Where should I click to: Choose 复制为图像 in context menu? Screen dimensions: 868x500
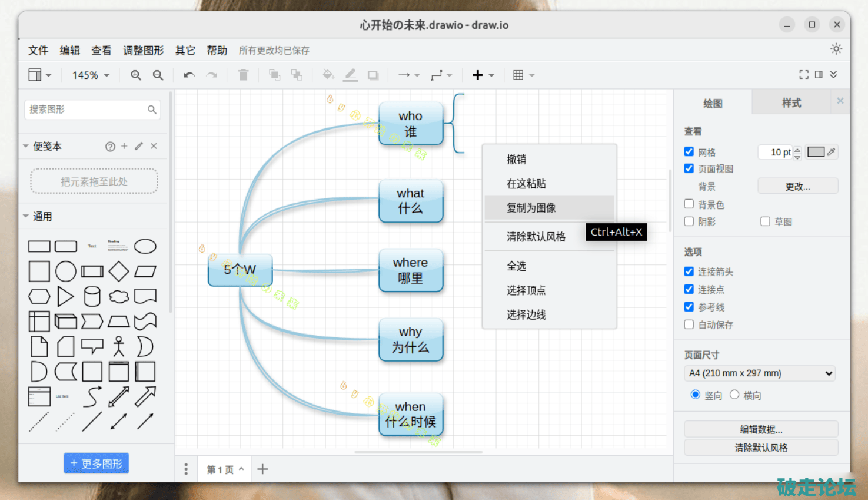pyautogui.click(x=531, y=208)
